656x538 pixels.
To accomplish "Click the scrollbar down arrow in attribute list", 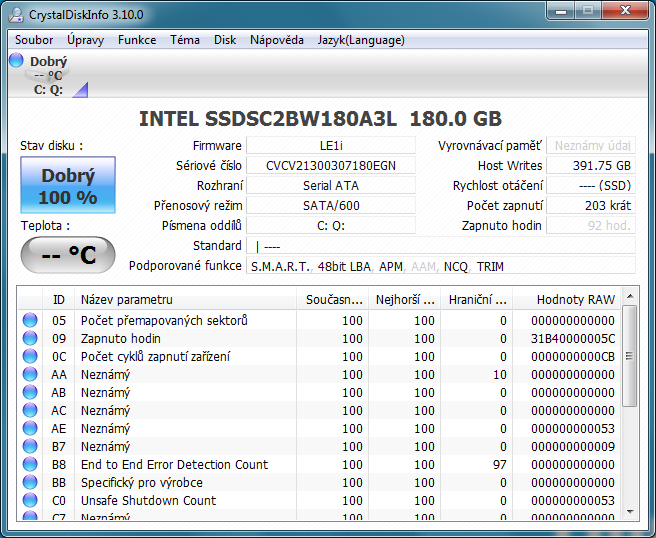I will coord(629,511).
